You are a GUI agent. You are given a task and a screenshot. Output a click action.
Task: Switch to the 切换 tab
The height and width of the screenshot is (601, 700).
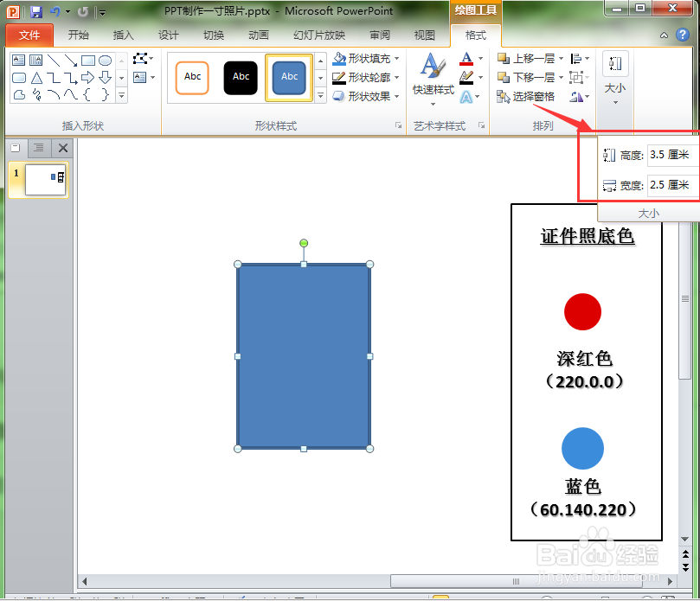[214, 35]
